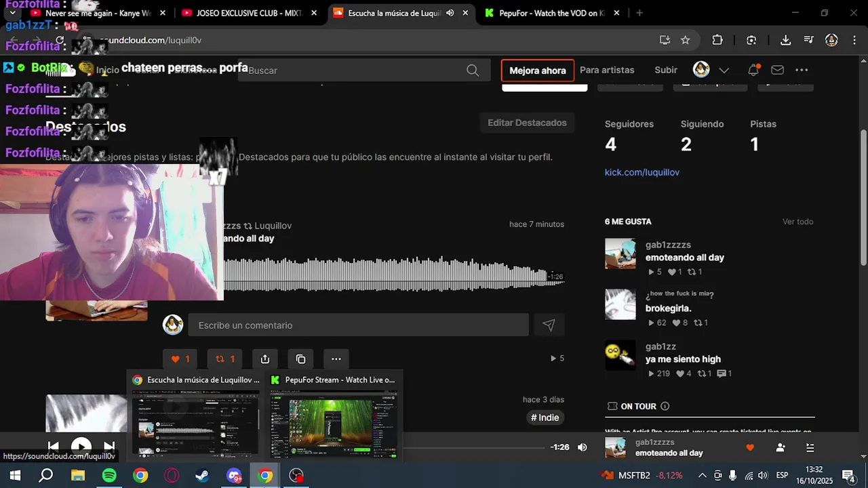Viewport: 868px width, 488px height.
Task: Click the Escribe un comentario field
Action: pos(358,325)
